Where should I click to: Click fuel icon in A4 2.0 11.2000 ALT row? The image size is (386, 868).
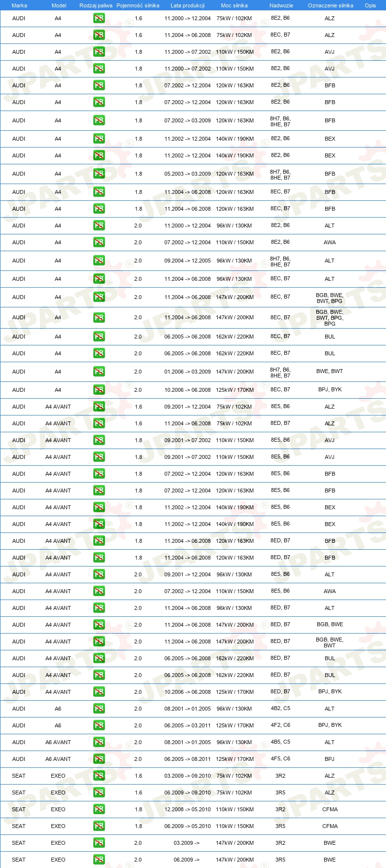tap(99, 226)
